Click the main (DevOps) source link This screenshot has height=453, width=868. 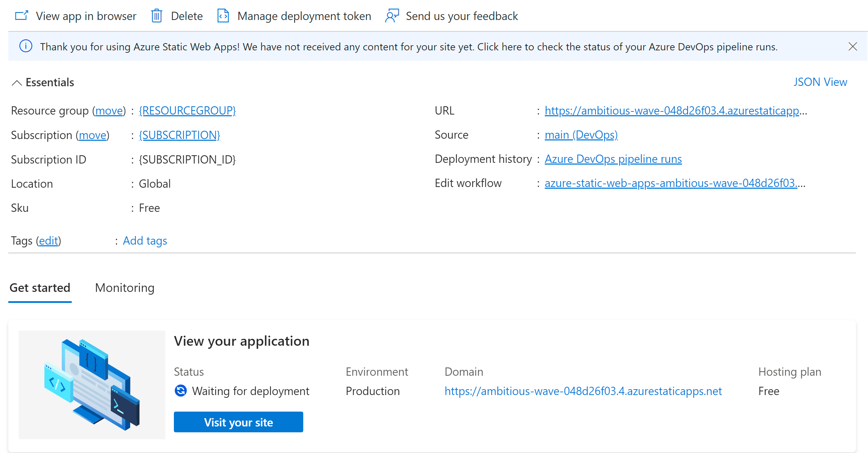coord(581,135)
